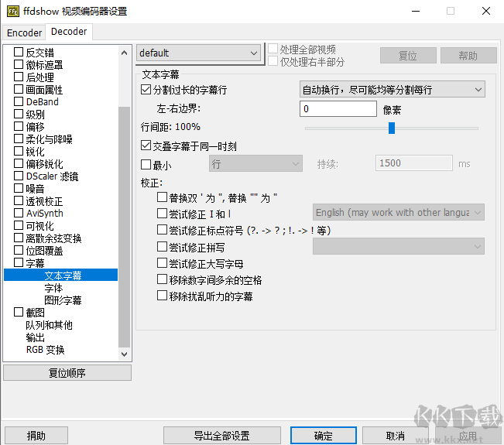The image size is (504, 445).
Task: Switch to the Decoder tab
Action: (x=69, y=32)
